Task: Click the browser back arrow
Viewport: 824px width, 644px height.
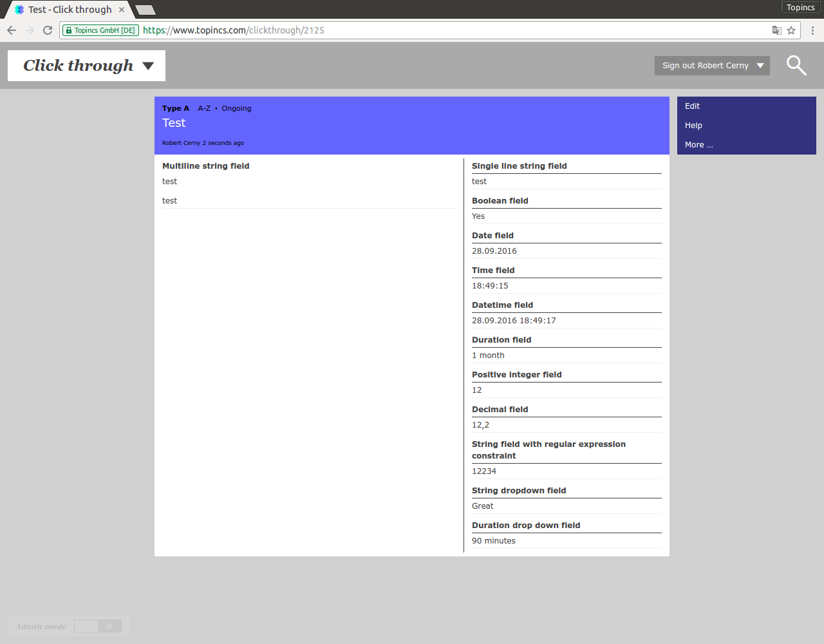Action: pos(12,30)
